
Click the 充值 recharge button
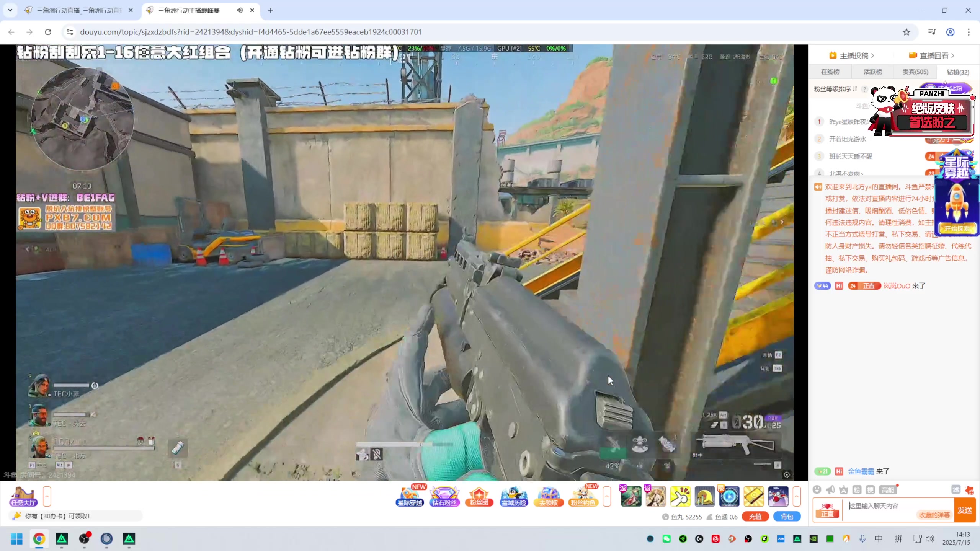pos(755,517)
